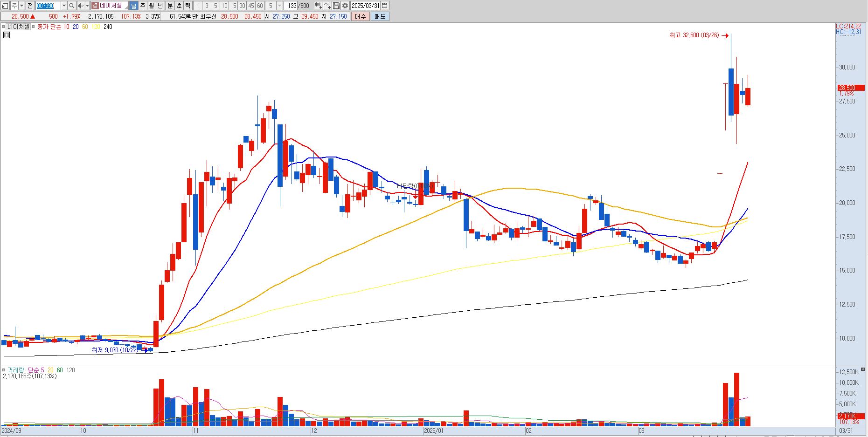868x437 pixels.
Task: Click the add-candlestick chart icon
Action: coord(318,6)
